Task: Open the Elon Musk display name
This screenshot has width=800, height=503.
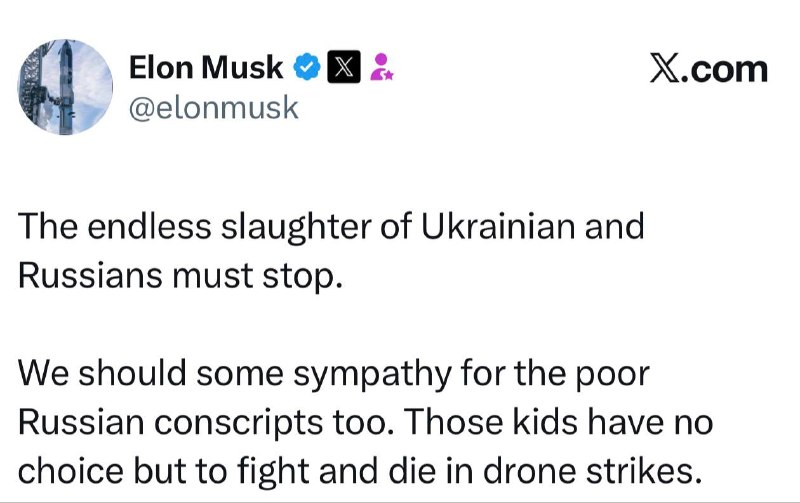Action: 206,67
